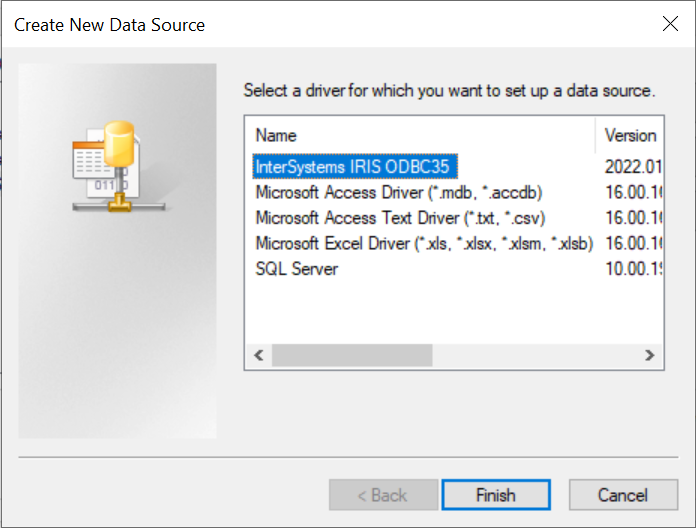Close the Create New Data Source dialog
Viewport: 696px width, 528px height.
tap(670, 24)
